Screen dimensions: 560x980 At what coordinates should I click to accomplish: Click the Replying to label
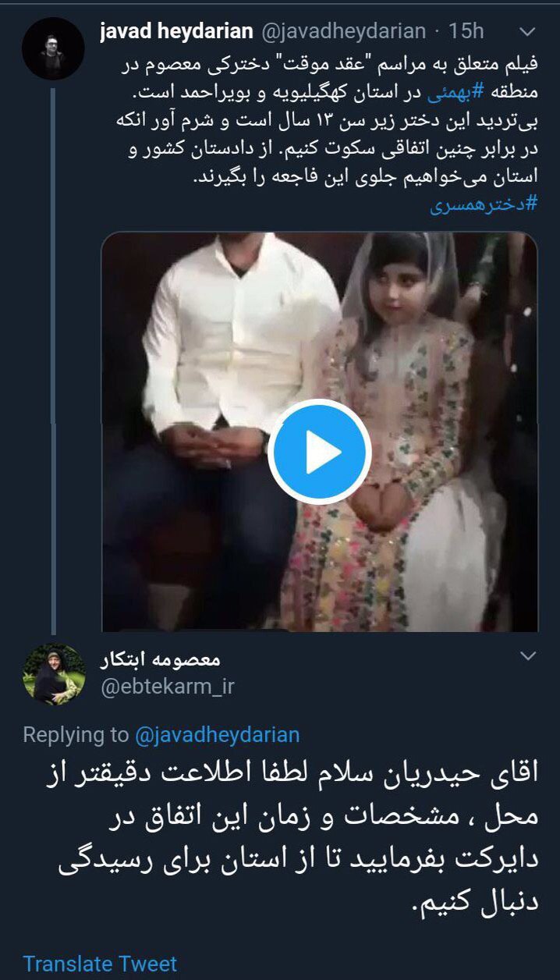76,734
